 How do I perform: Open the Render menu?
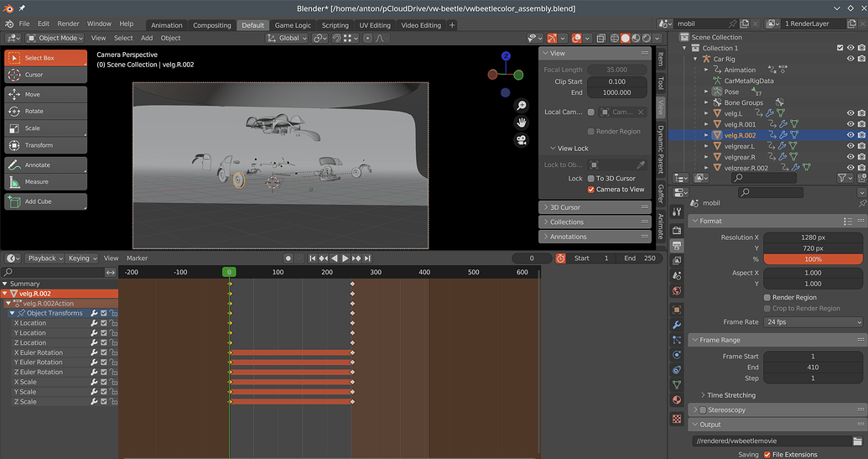coord(68,23)
